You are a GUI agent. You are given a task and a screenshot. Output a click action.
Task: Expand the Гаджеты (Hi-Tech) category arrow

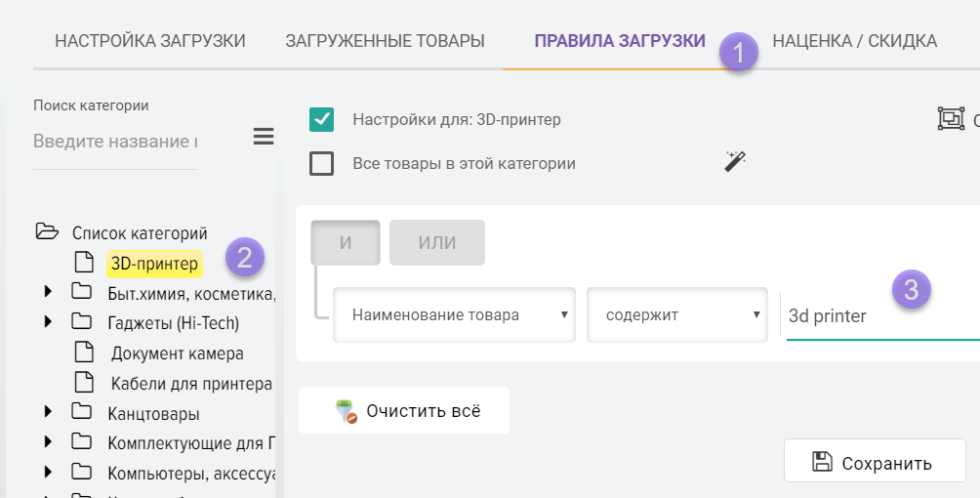pos(49,322)
